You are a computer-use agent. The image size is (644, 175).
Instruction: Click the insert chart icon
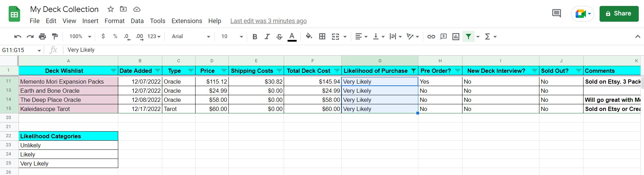point(455,36)
